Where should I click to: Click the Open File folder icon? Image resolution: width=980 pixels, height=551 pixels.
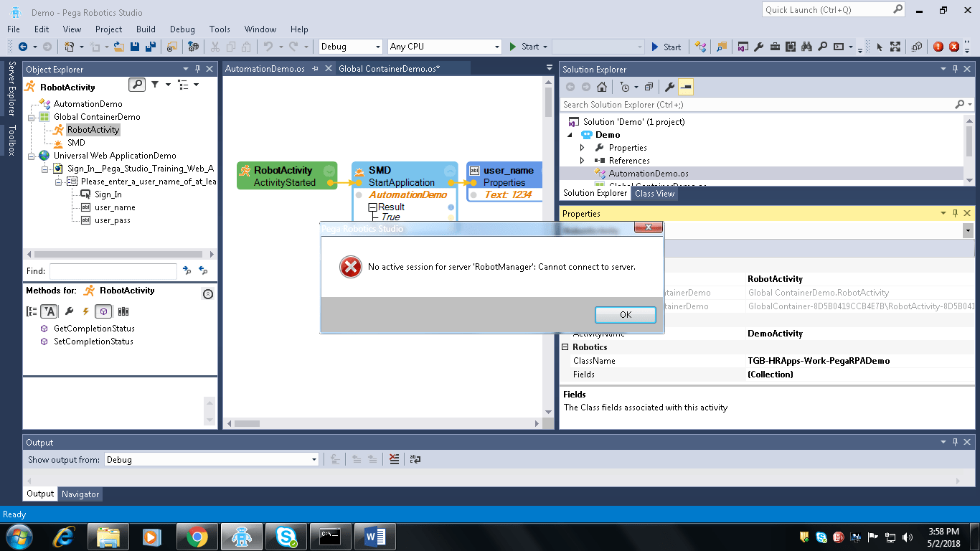pos(118,47)
